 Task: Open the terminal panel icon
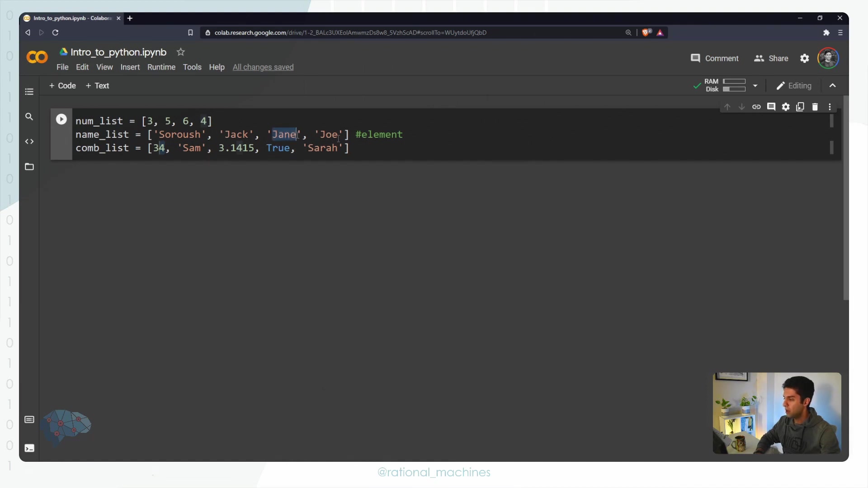click(x=29, y=448)
